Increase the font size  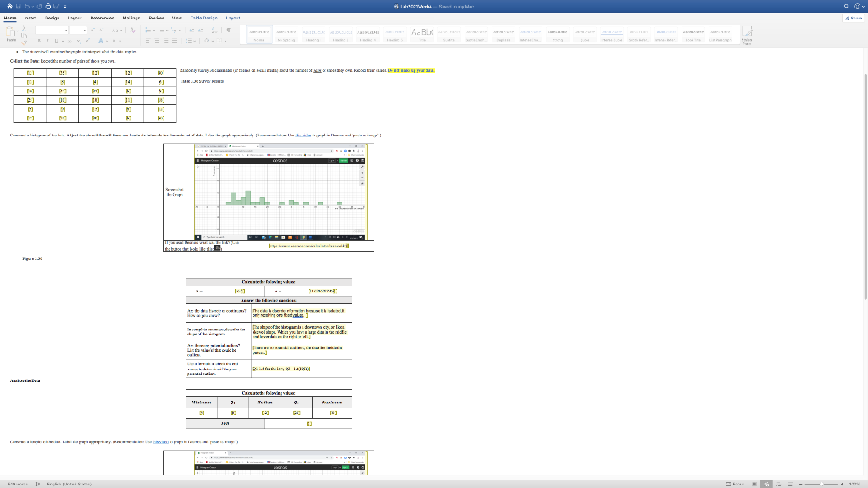point(92,30)
